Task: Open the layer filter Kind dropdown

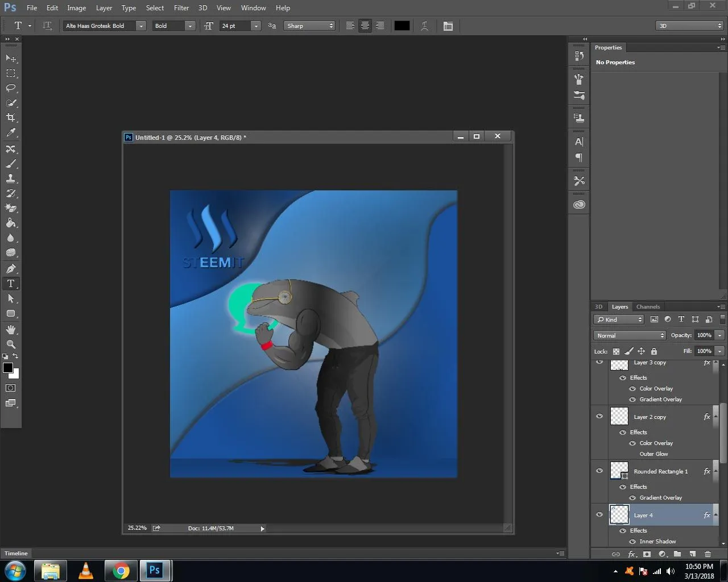Action: (619, 319)
